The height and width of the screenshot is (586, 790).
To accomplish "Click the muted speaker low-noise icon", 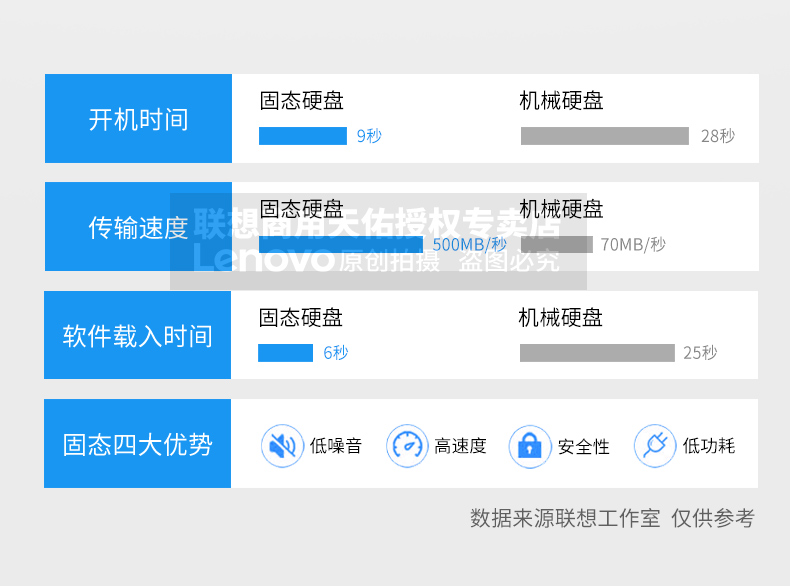I will click(x=282, y=446).
